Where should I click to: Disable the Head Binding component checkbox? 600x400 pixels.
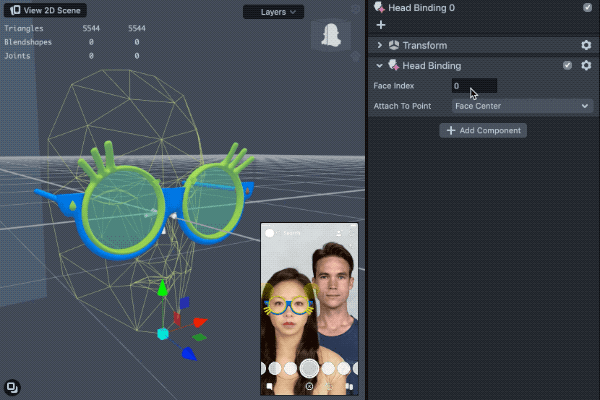tap(568, 66)
